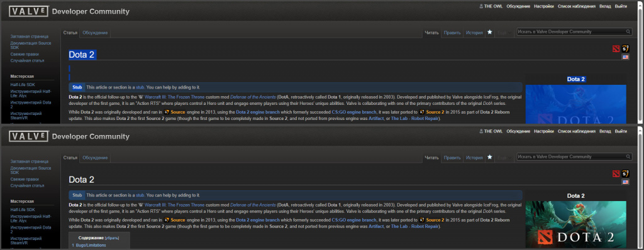Click the Wikipedia W icon before Warcraft III, upper copy

141,97
